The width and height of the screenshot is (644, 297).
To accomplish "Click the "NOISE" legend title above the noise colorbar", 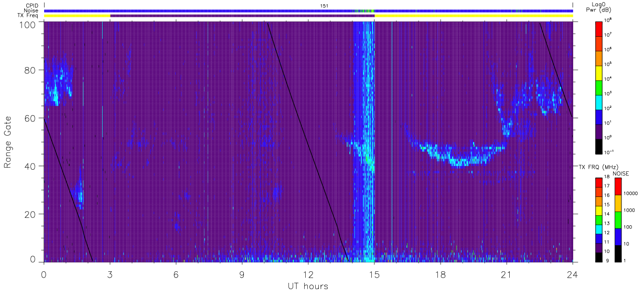I will (x=621, y=172).
